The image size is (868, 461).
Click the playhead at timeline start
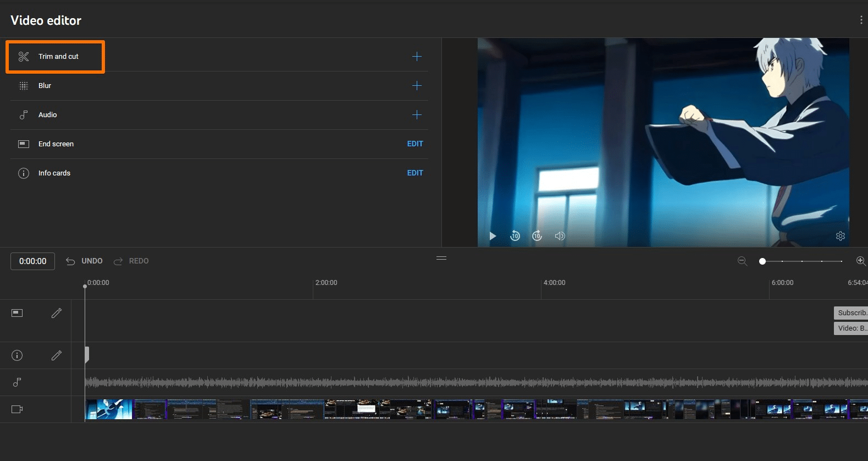(85, 286)
